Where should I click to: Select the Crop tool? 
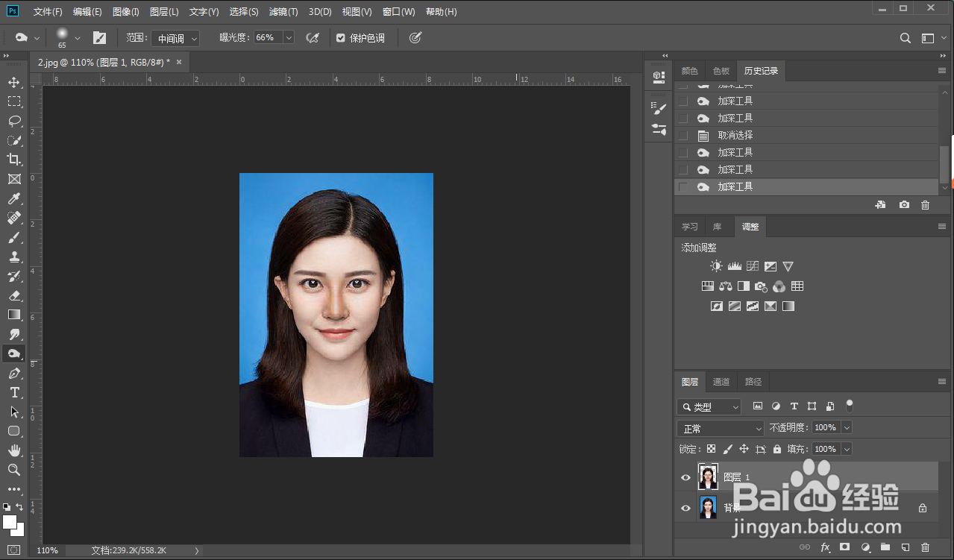click(x=14, y=160)
